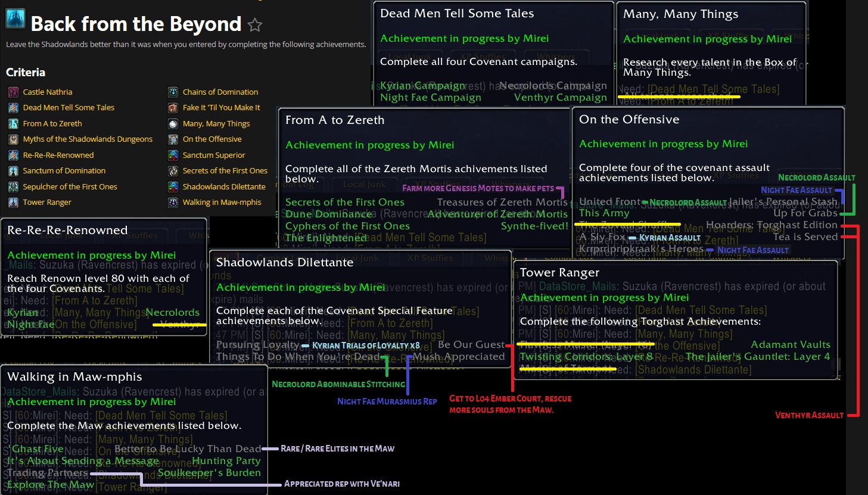Select Better to Be Lucky Than Dead text
The width and height of the screenshot is (868, 495).
tap(188, 449)
